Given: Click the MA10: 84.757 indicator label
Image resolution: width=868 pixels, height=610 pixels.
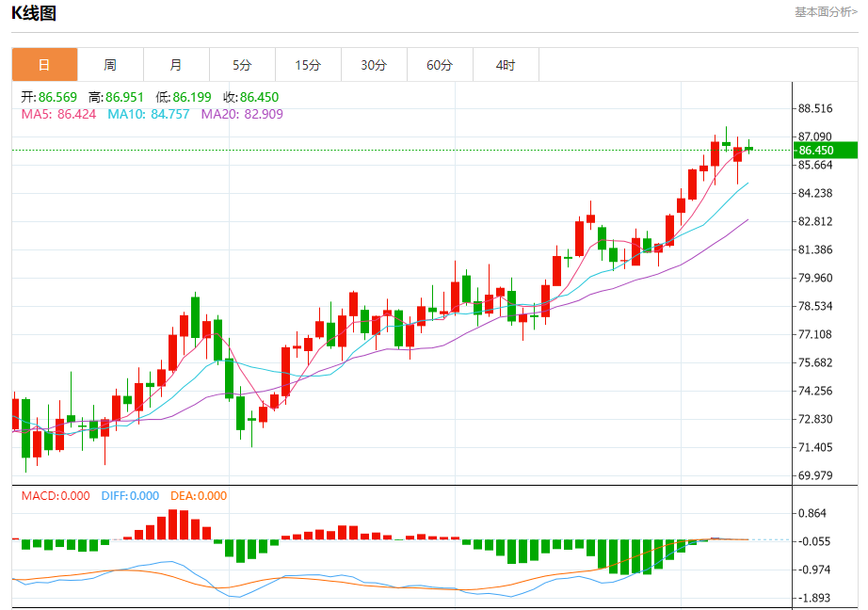Looking at the screenshot, I should coord(149,114).
